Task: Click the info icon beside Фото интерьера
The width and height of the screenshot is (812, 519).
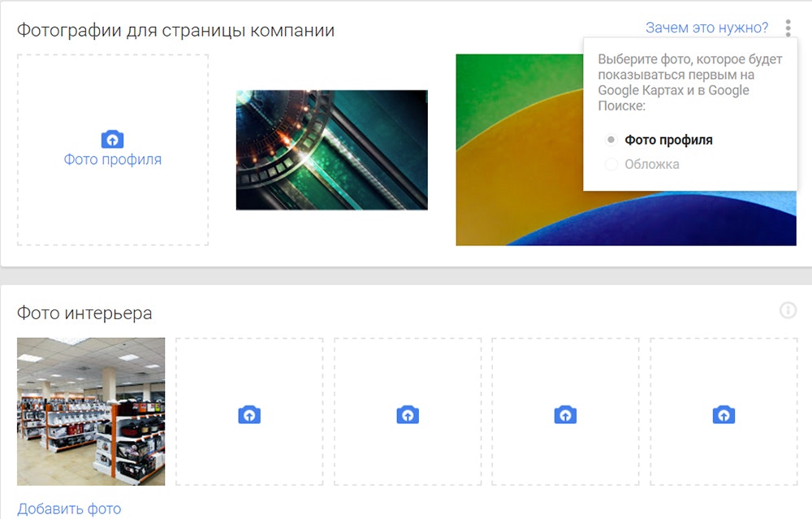Action: [787, 310]
